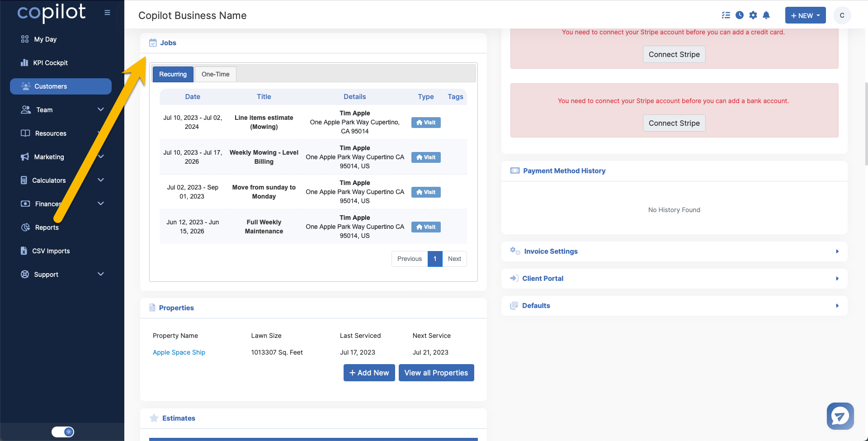868x441 pixels.
Task: Open My Day in sidebar
Action: [45, 39]
